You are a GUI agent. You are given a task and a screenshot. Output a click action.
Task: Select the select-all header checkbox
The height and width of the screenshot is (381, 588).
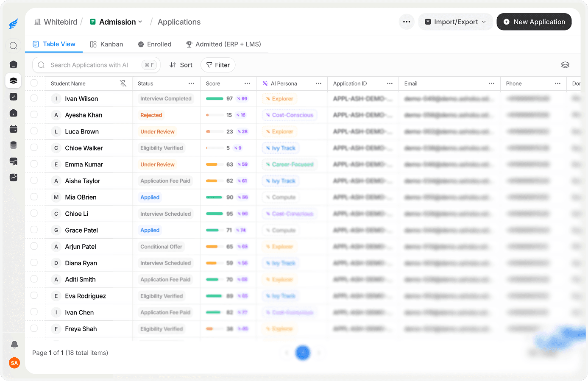coord(34,83)
